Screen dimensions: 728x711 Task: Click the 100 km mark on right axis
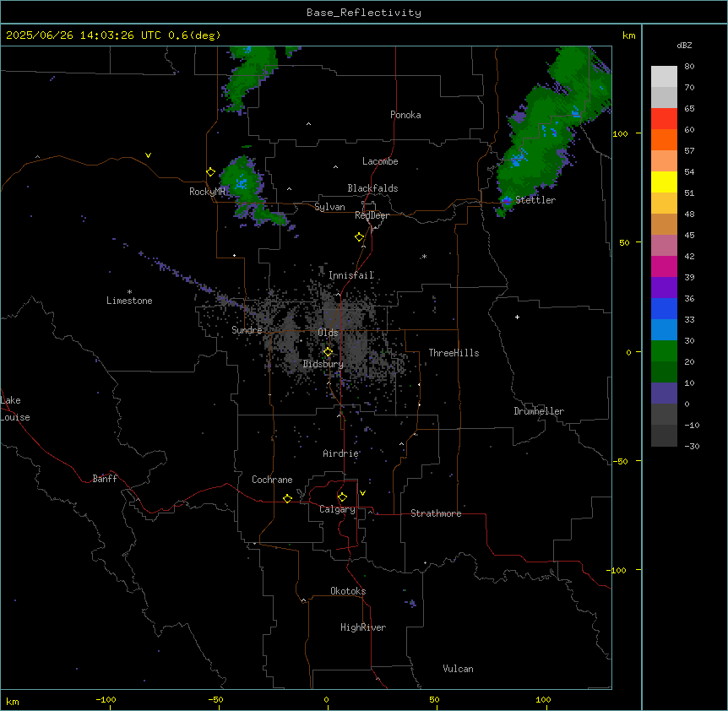(620, 133)
